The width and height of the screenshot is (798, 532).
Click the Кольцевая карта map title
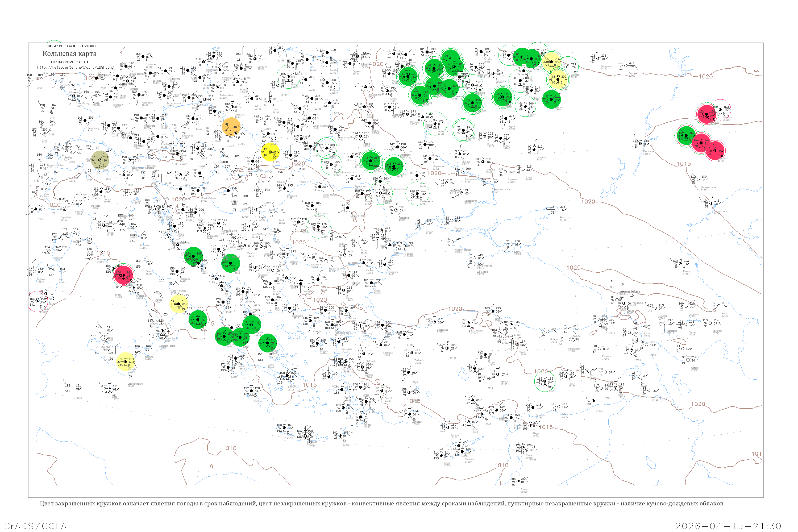(69, 54)
